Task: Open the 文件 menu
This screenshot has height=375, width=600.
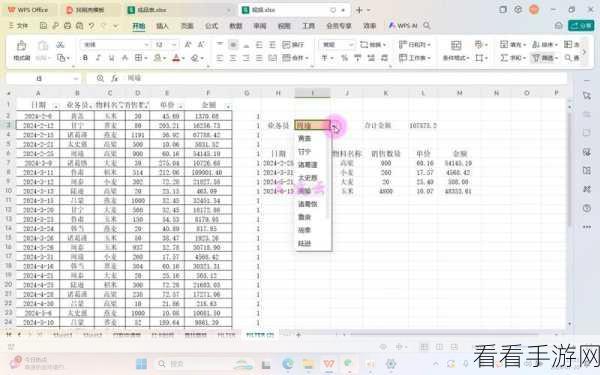Action: click(x=19, y=26)
